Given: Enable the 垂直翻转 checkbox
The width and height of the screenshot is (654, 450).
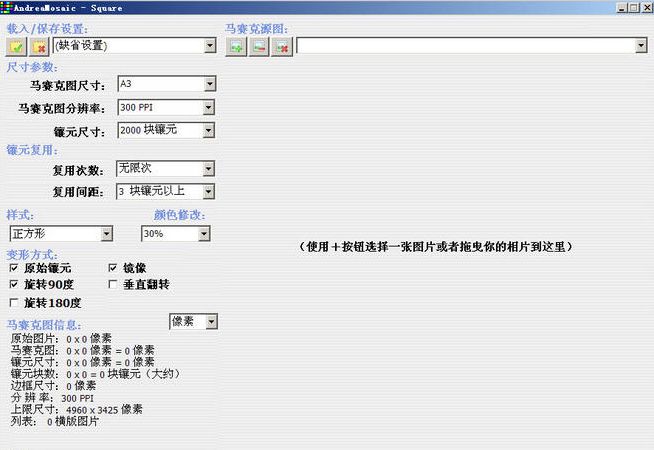Looking at the screenshot, I should click(x=113, y=284).
